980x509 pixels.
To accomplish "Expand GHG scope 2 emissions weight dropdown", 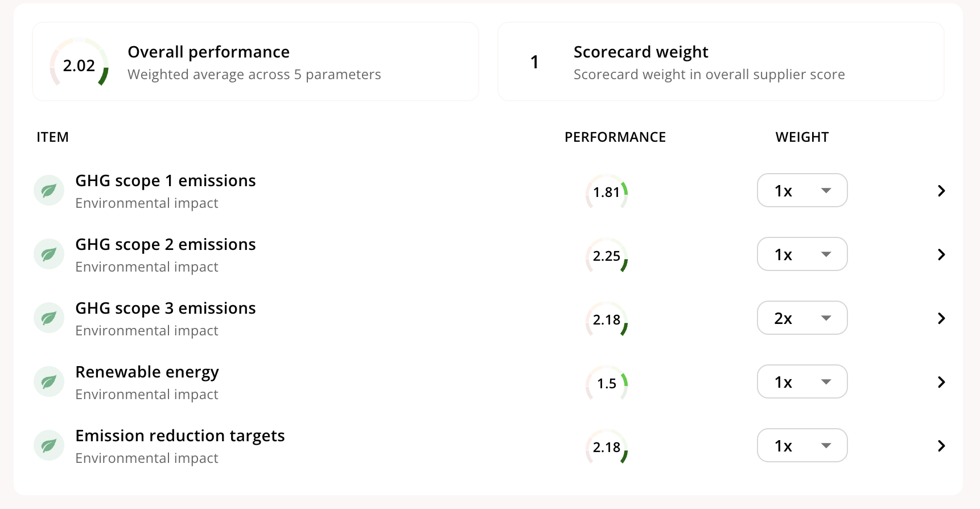I will [802, 254].
